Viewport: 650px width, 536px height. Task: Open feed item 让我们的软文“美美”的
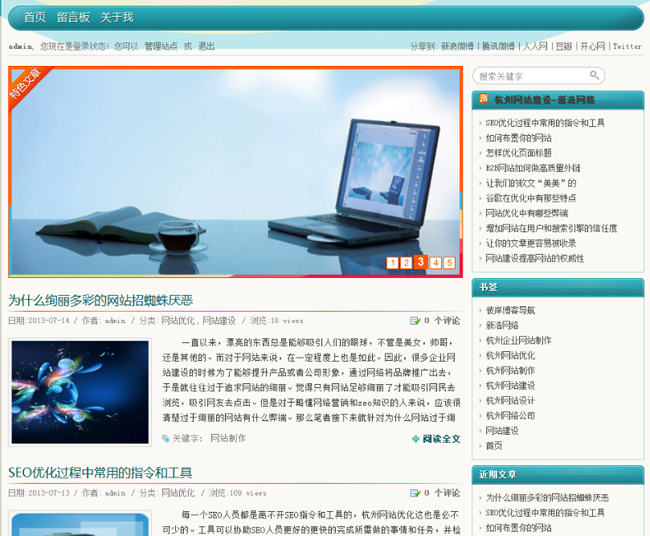[x=531, y=183]
